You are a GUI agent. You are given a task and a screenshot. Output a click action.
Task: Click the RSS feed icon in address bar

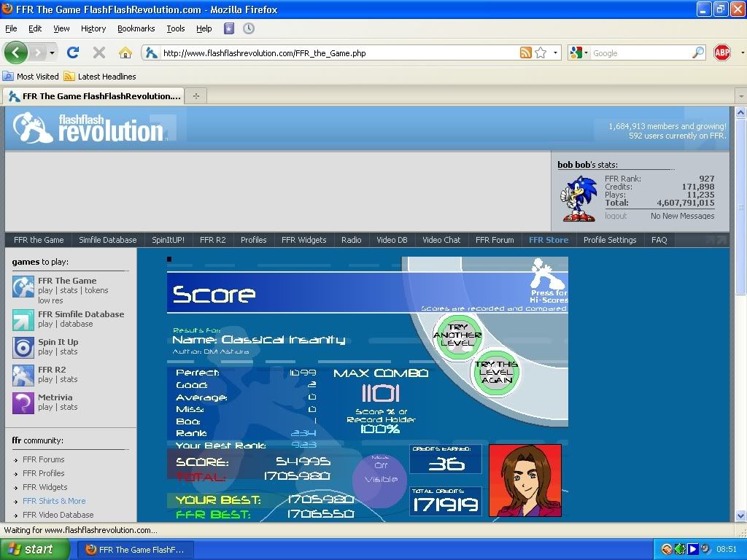click(525, 52)
